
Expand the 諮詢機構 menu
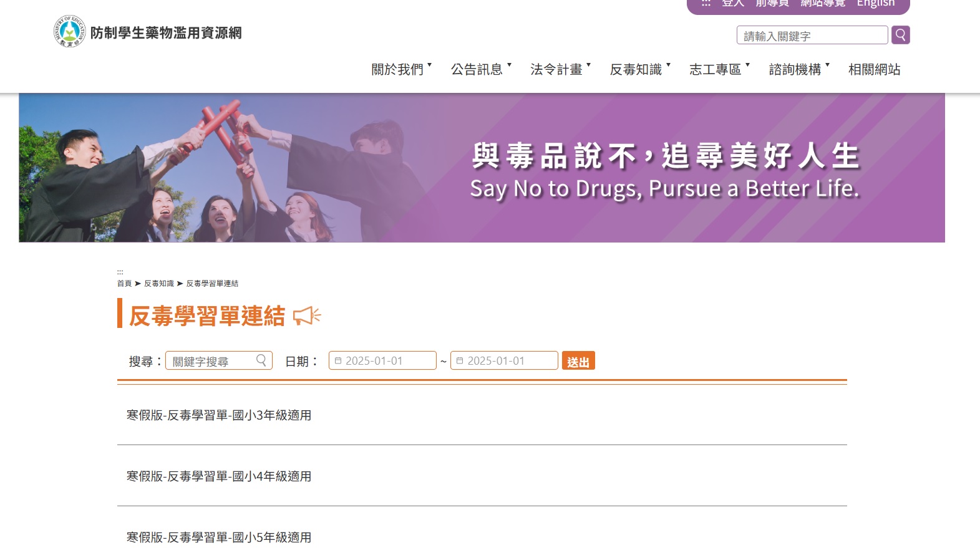[x=799, y=69]
